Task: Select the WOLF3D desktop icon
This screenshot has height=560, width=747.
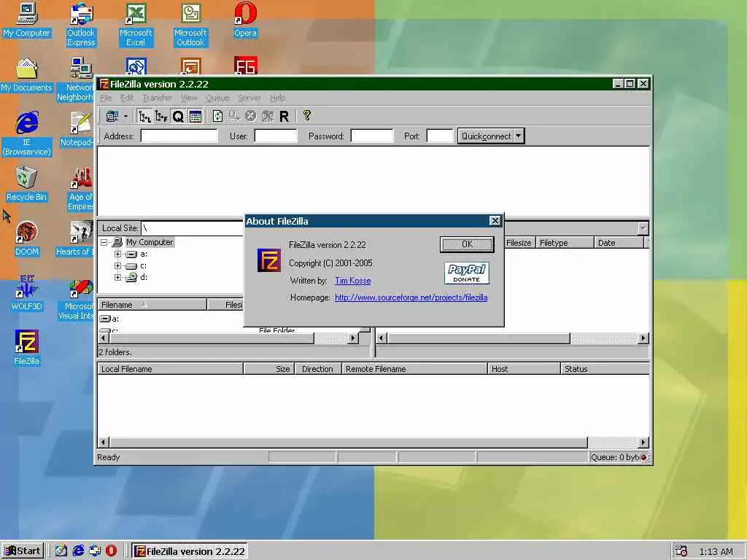Action: pyautogui.click(x=26, y=293)
